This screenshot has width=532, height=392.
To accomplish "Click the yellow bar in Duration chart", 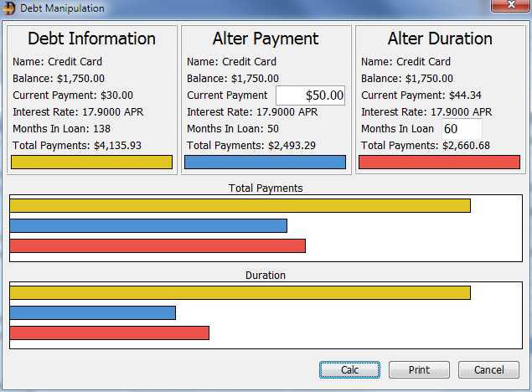I will click(240, 292).
